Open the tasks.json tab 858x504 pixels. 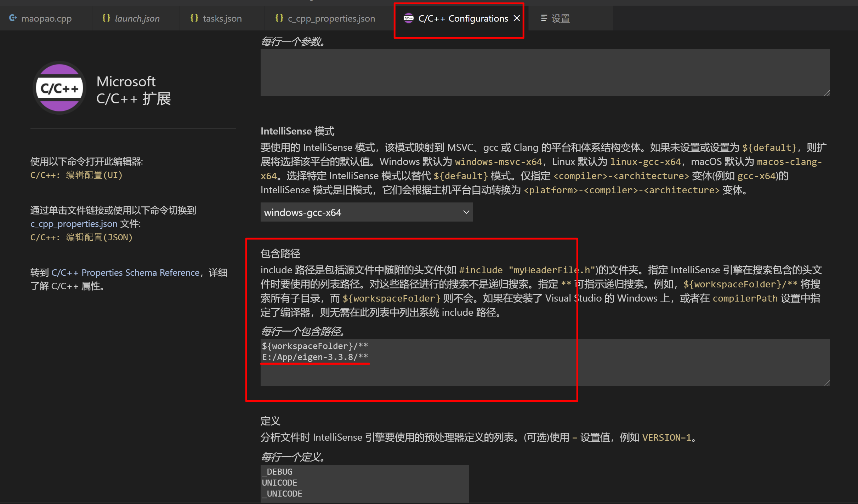[x=222, y=18]
